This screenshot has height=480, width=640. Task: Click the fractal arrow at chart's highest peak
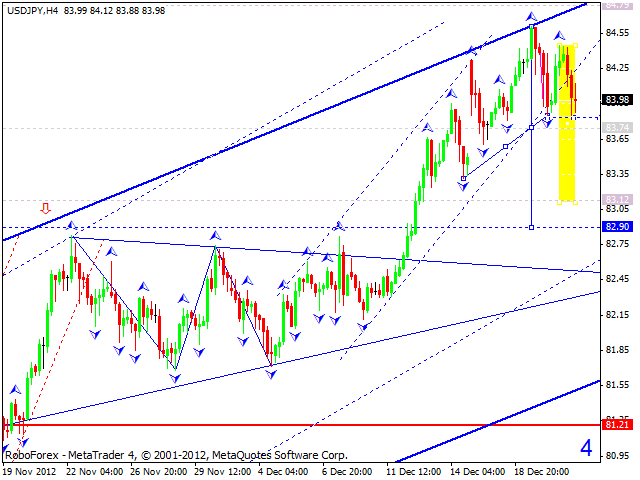click(x=533, y=18)
